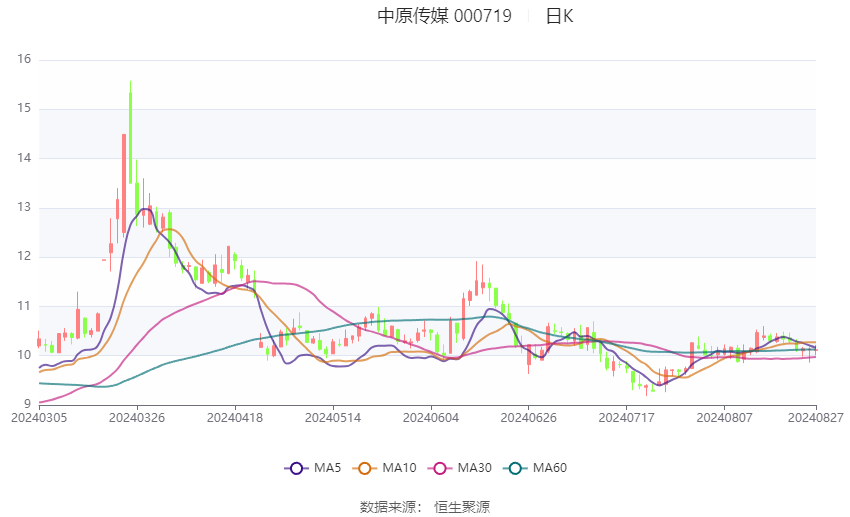Image resolution: width=850 pixels, height=517 pixels.
Task: Click the y-axis value 15
Action: [24, 108]
